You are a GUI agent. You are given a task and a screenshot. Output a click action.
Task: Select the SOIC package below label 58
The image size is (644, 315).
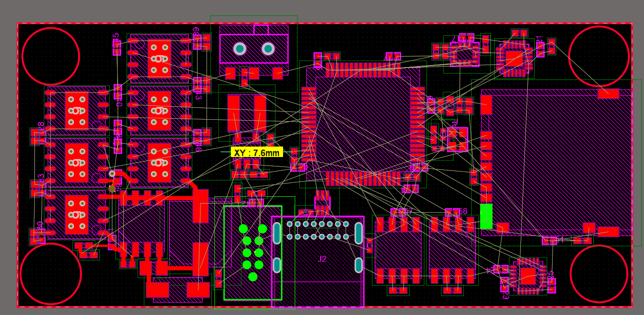[x=452, y=250]
